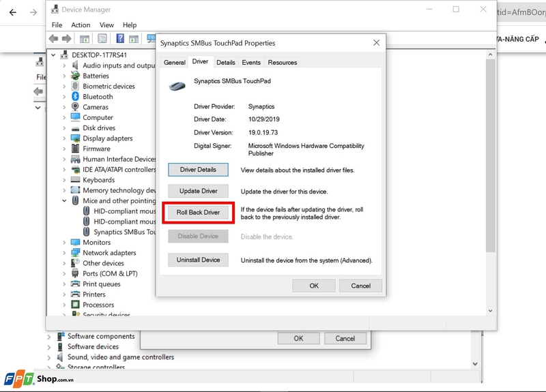The width and height of the screenshot is (546, 392).
Task: Click the Cameras webcam icon
Action: pos(75,107)
